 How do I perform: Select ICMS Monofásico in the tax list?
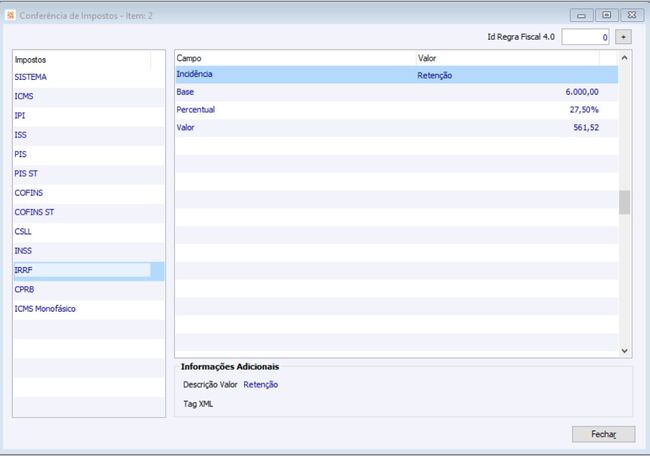pos(89,309)
